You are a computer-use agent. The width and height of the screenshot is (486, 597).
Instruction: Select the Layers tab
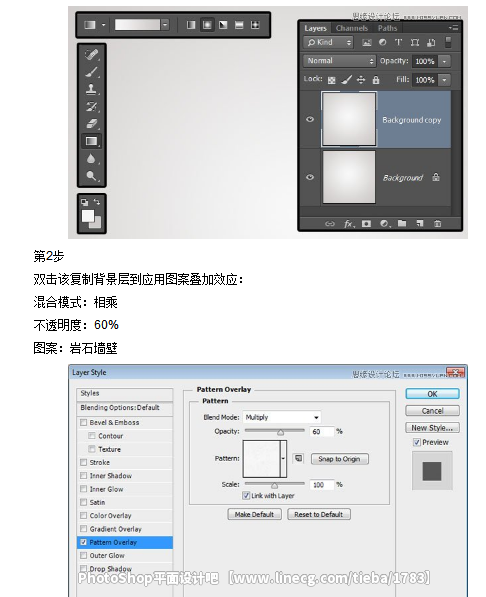click(x=315, y=28)
